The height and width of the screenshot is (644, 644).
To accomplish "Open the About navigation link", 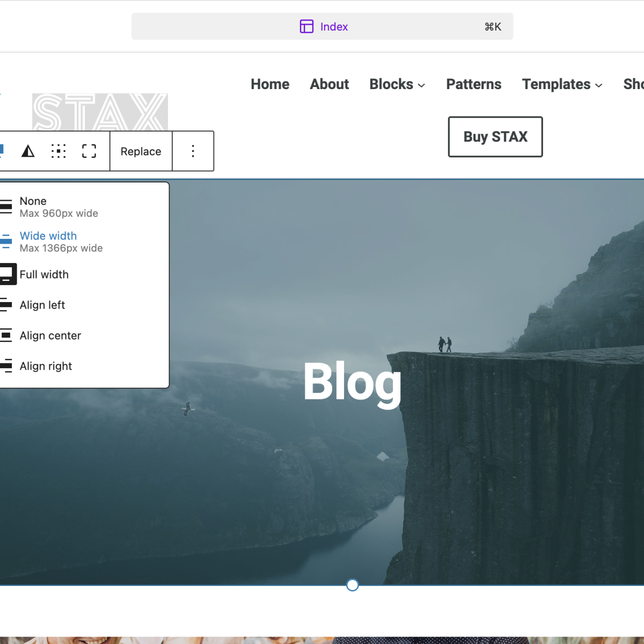I will [330, 84].
